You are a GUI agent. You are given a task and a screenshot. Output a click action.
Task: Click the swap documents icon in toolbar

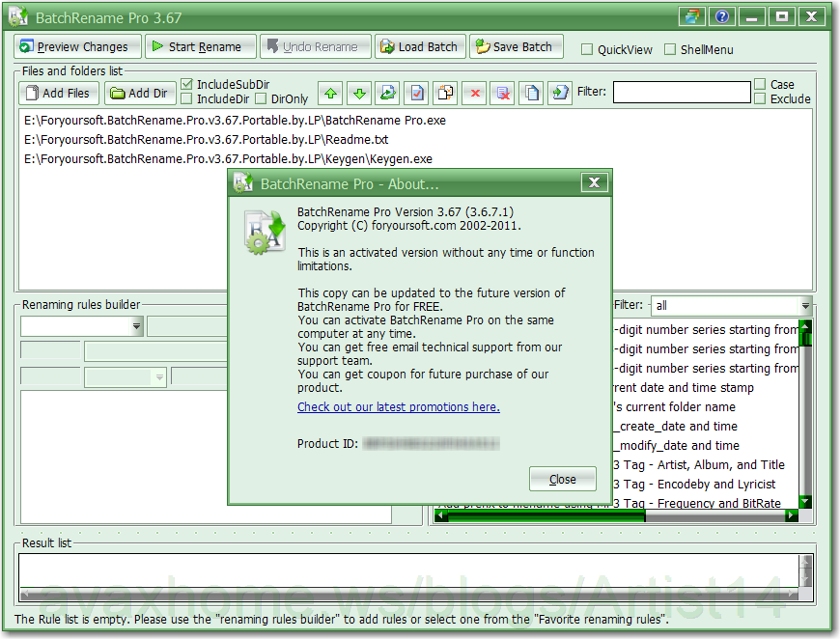point(445,94)
